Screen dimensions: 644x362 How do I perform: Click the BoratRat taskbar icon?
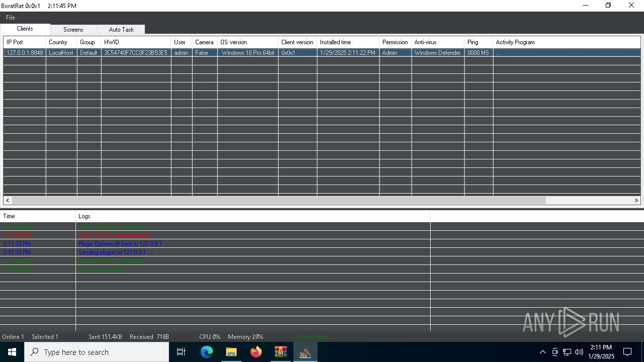[x=305, y=352]
